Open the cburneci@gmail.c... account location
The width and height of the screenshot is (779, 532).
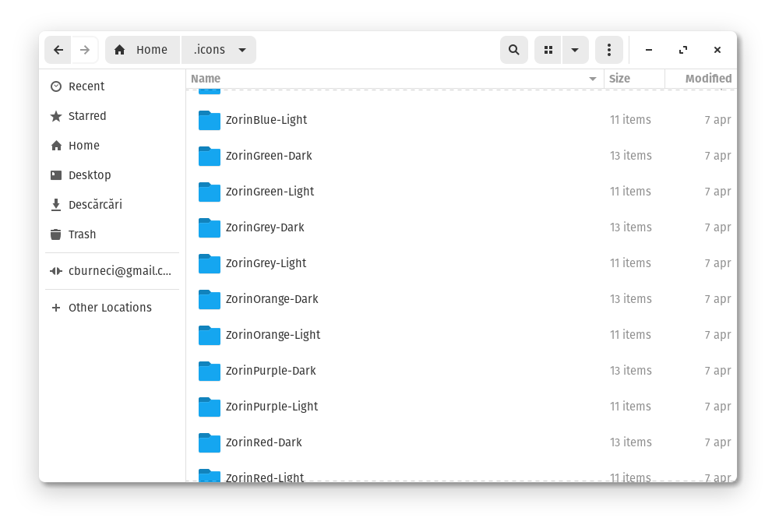112,271
